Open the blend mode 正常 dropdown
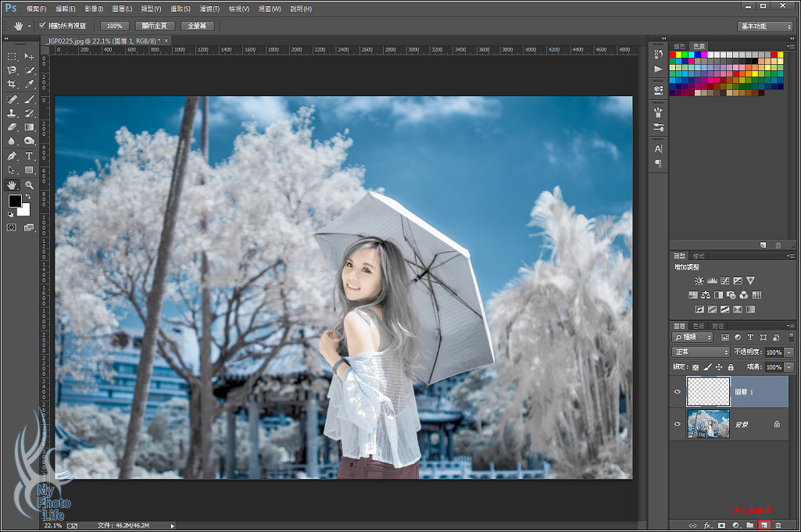Screen dimensions: 801x532 701,352
